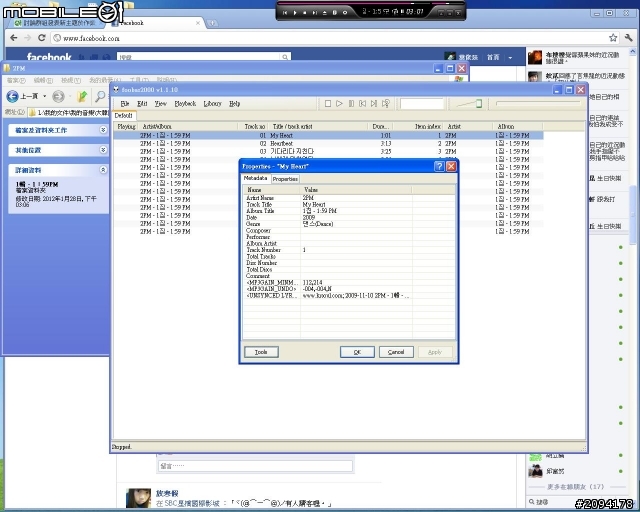Click Random playback button in foobar2000 toolbar
The width and height of the screenshot is (640, 512).
385,104
